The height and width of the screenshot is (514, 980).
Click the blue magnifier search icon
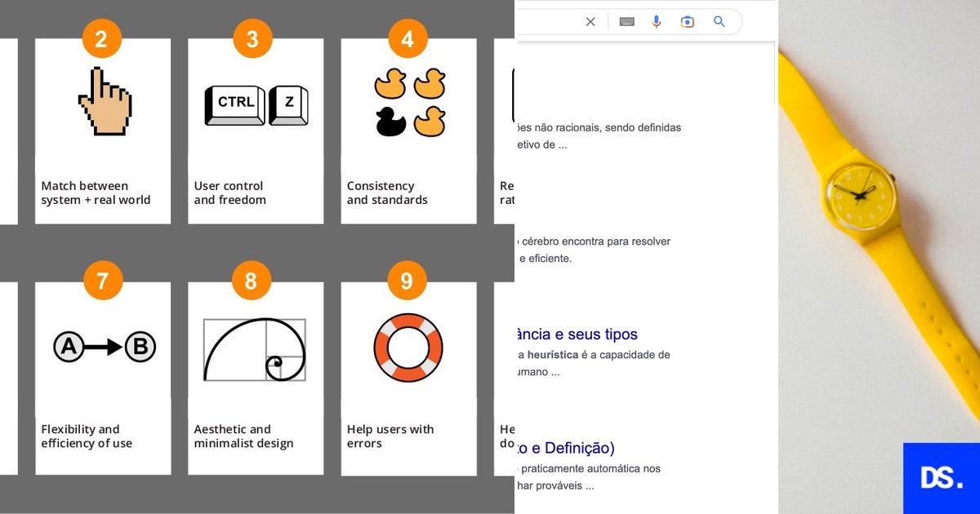click(x=719, y=22)
